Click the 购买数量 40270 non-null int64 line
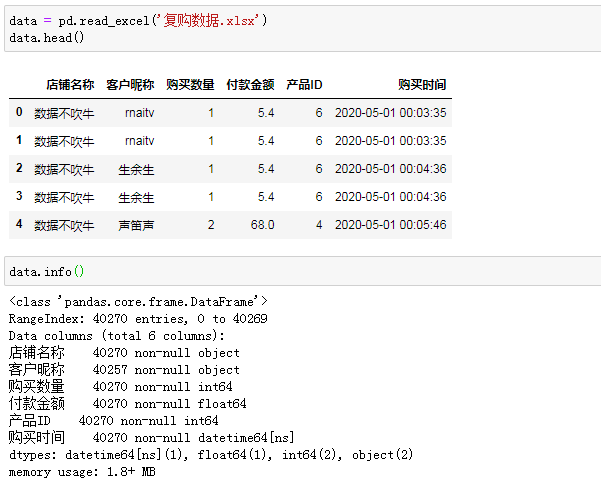The image size is (601, 480). point(121,386)
